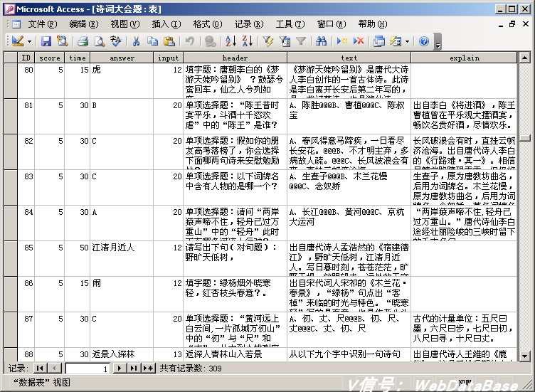This screenshot has width=535, height=392.
Task: Open the 编辑(E) menu
Action: [x=84, y=24]
